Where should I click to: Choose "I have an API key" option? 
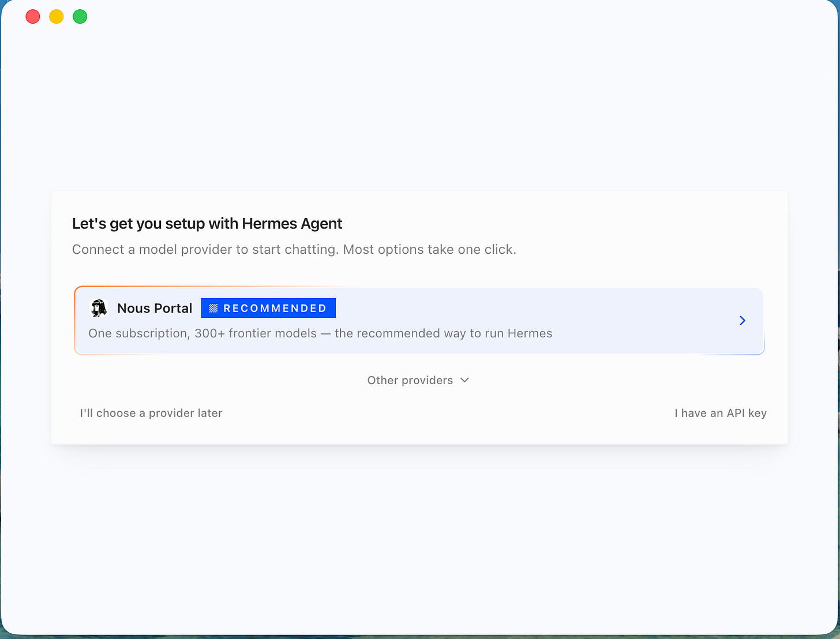[x=721, y=413]
